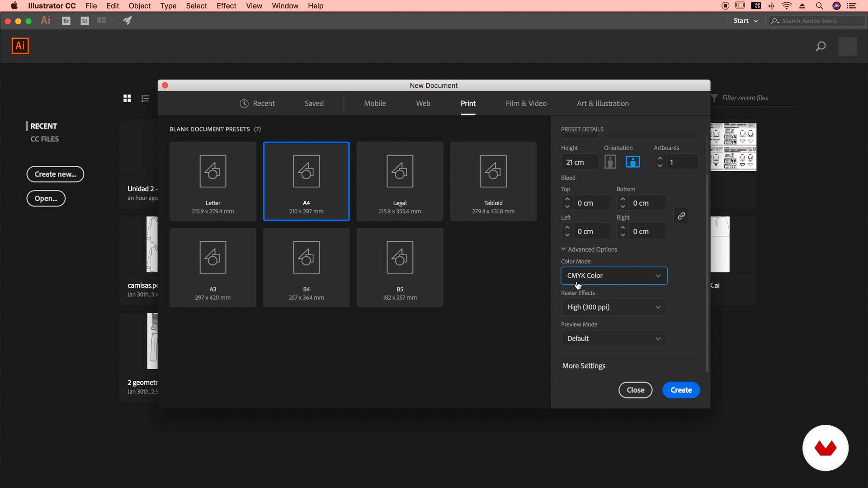This screenshot has height=488, width=868.
Task: Open the Preview Mode dropdown
Action: (x=614, y=339)
